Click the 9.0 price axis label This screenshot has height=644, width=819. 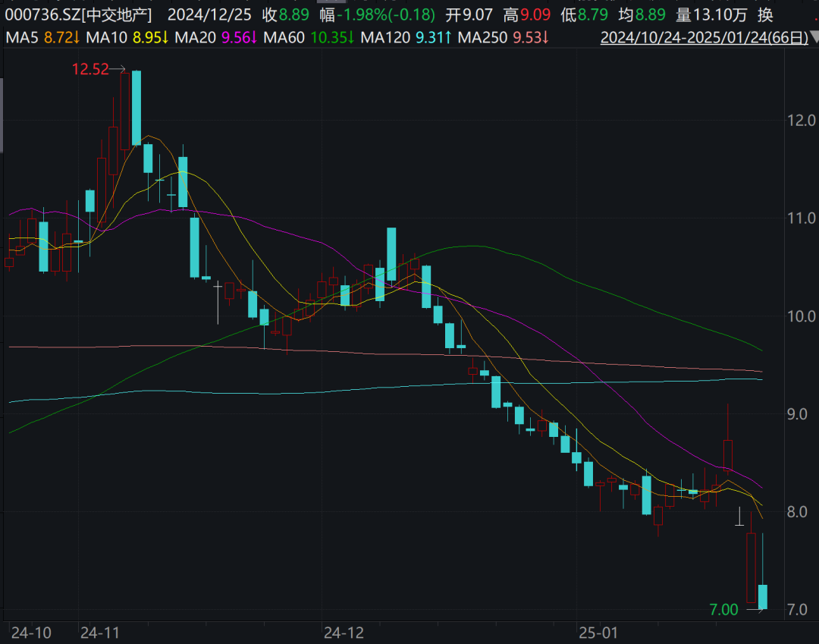[797, 414]
